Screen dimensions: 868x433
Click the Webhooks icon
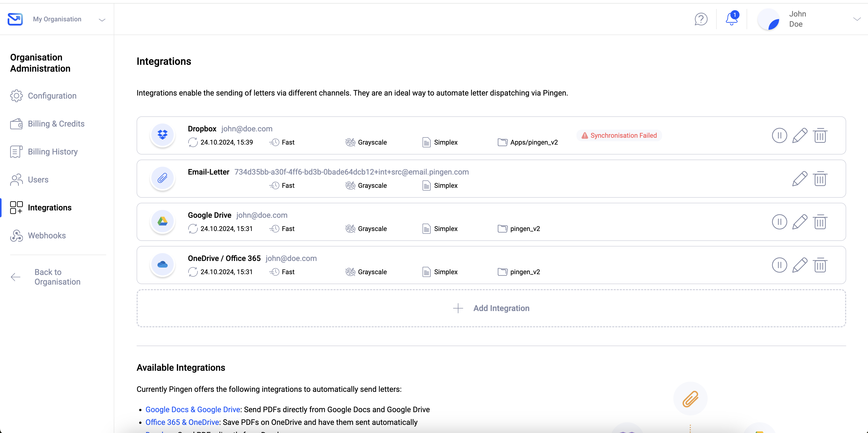(x=16, y=236)
